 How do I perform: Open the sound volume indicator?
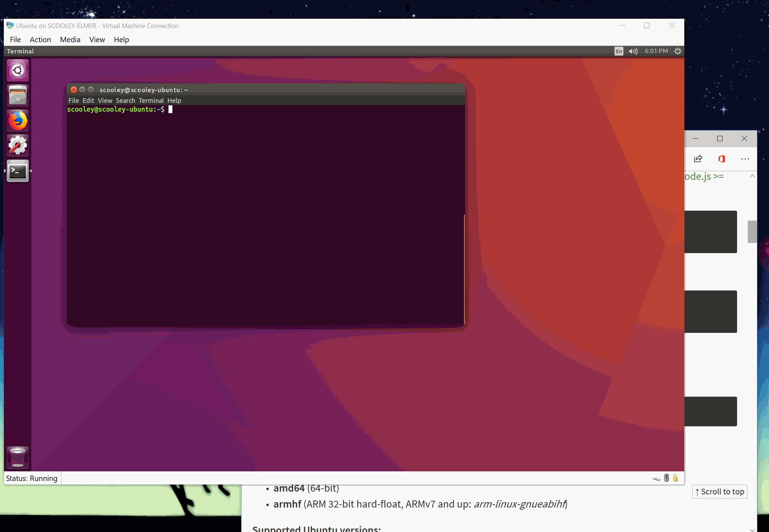click(633, 51)
